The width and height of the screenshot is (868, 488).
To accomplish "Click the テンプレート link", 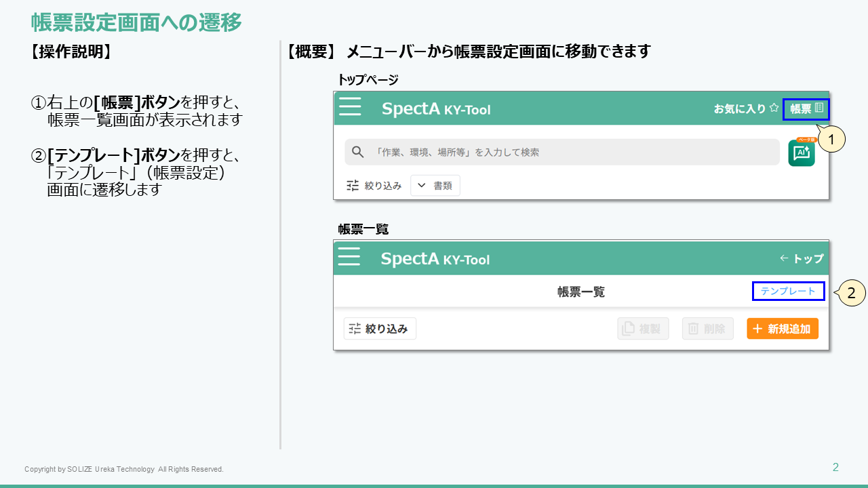I will coord(788,291).
